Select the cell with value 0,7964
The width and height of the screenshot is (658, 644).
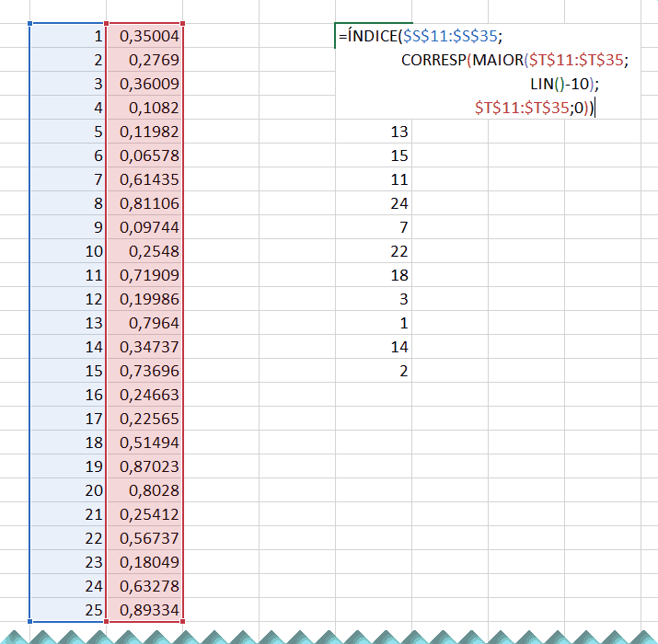coord(147,323)
